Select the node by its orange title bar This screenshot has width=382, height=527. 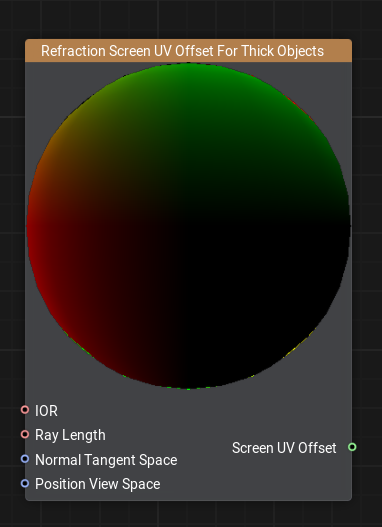pos(188,51)
